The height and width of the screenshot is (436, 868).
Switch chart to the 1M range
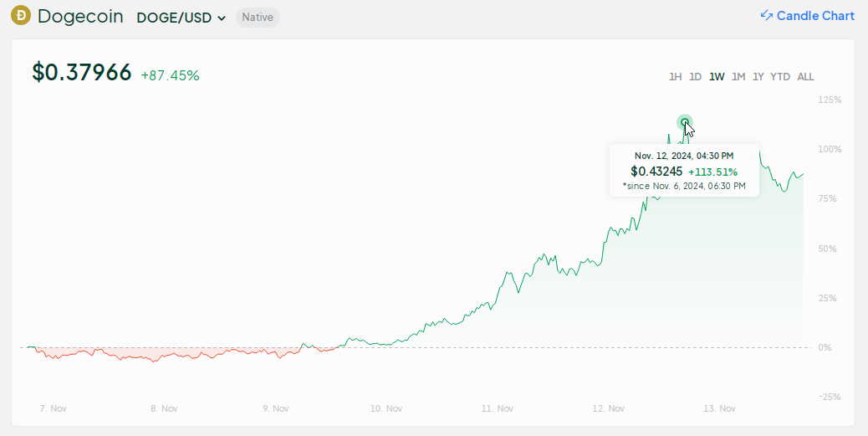738,77
